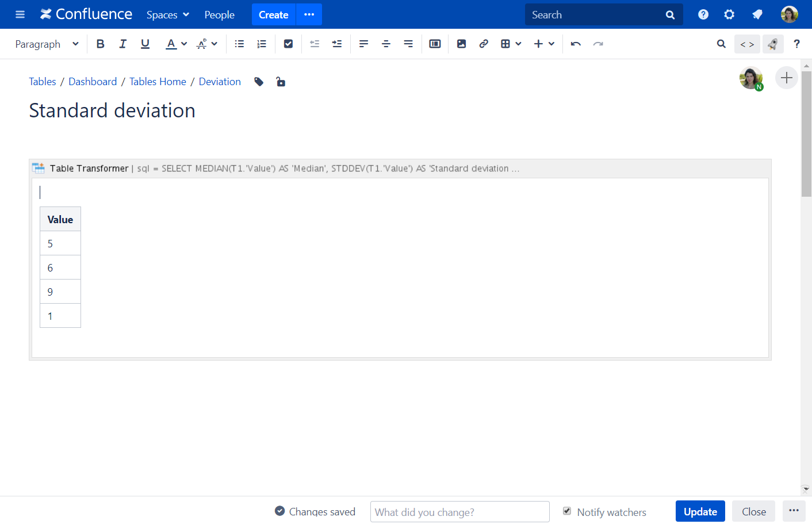The image size is (812, 524).
Task: Toggle the source editor button
Action: coord(747,44)
